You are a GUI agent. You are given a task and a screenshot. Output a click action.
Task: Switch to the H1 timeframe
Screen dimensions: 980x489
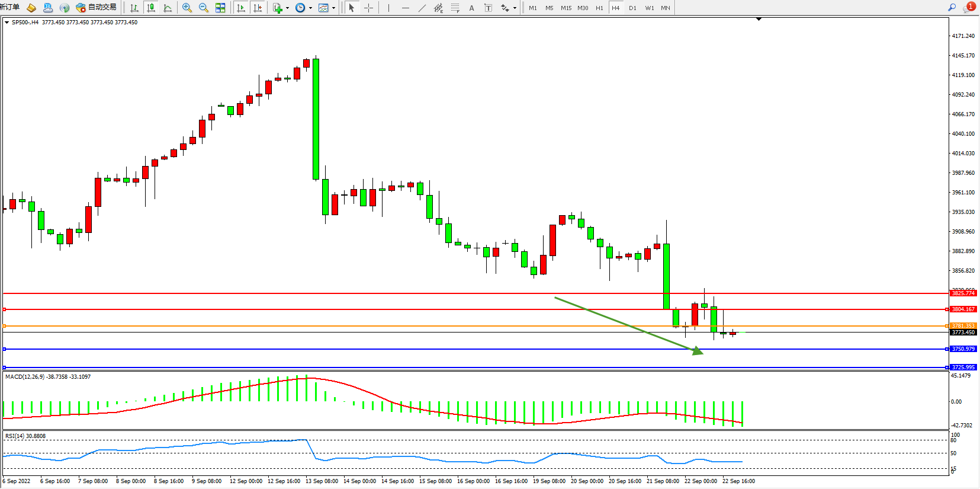[x=599, y=8]
